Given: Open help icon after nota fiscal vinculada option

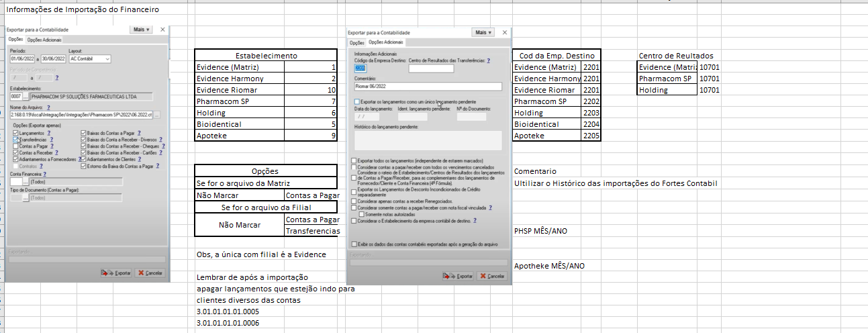Looking at the screenshot, I should coord(490,207).
